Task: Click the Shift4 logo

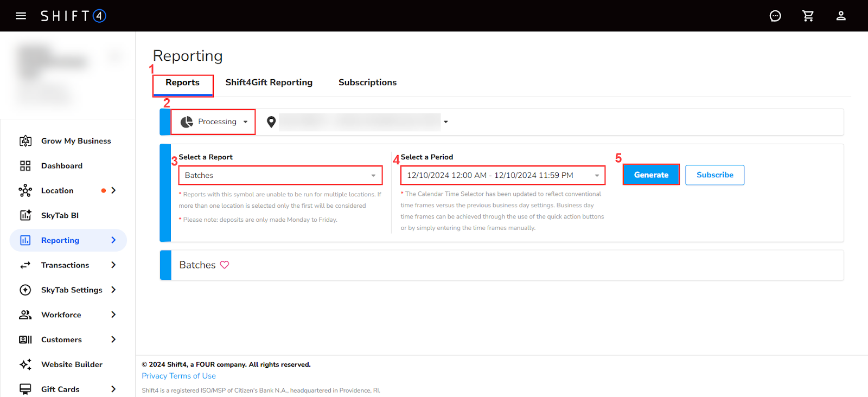Action: (x=73, y=16)
